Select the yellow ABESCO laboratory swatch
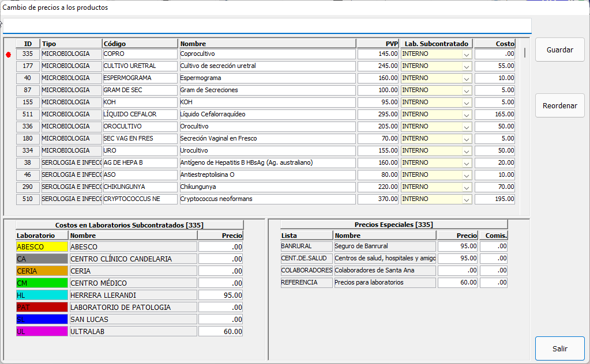590x364 pixels. click(x=42, y=247)
